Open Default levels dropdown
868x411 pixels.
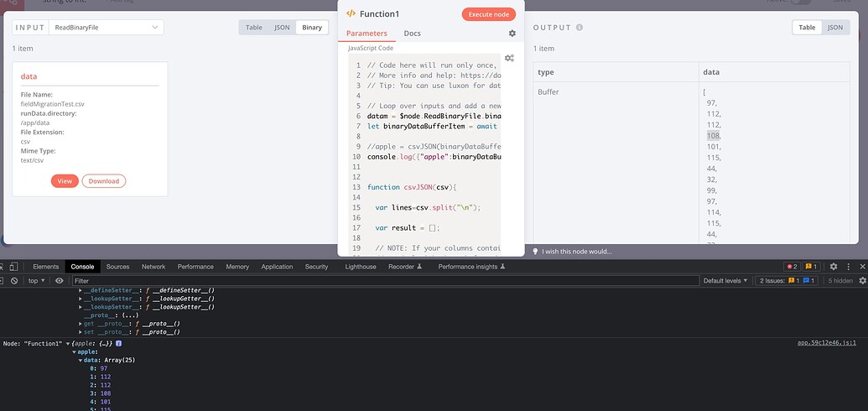coord(725,281)
